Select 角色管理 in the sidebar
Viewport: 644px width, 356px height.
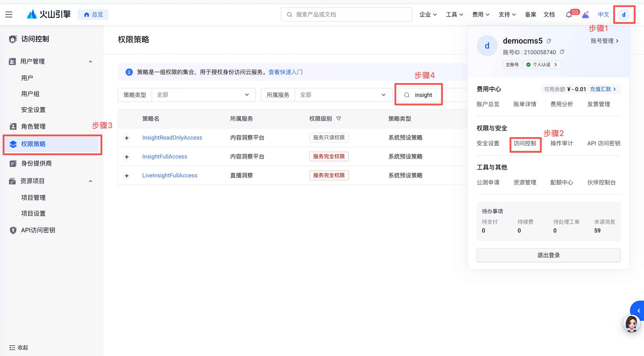33,126
